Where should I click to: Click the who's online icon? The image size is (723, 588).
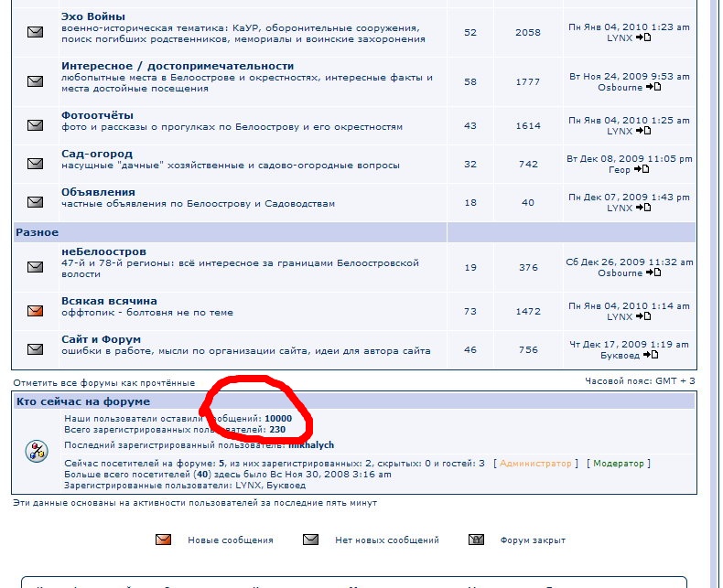(x=35, y=450)
